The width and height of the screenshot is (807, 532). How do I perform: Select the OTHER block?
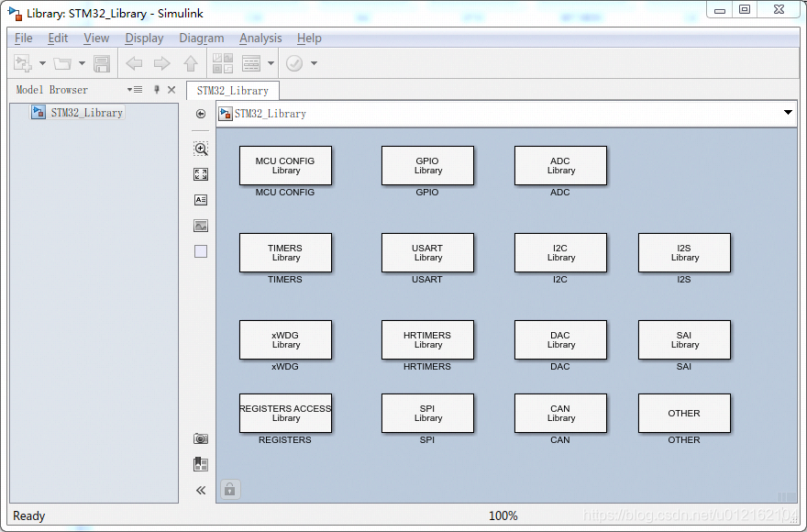coord(684,413)
